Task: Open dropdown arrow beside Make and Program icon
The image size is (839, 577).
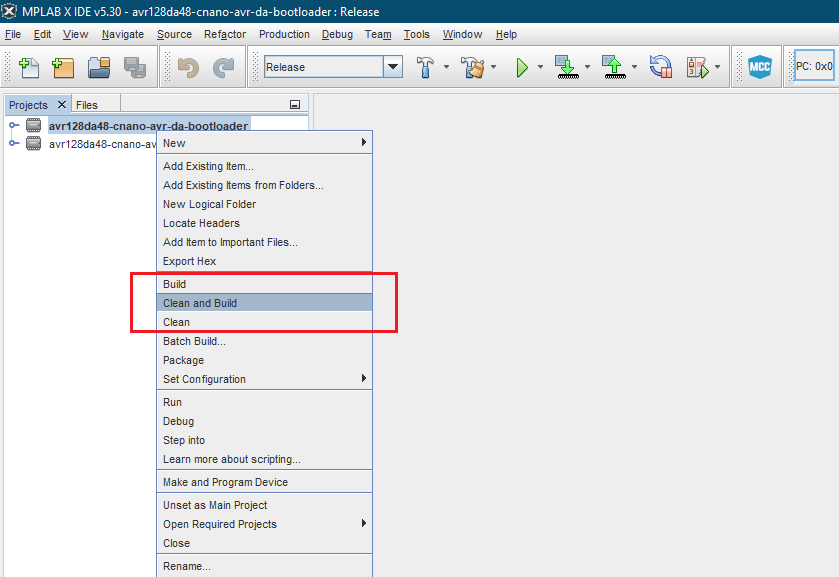Action: (588, 67)
